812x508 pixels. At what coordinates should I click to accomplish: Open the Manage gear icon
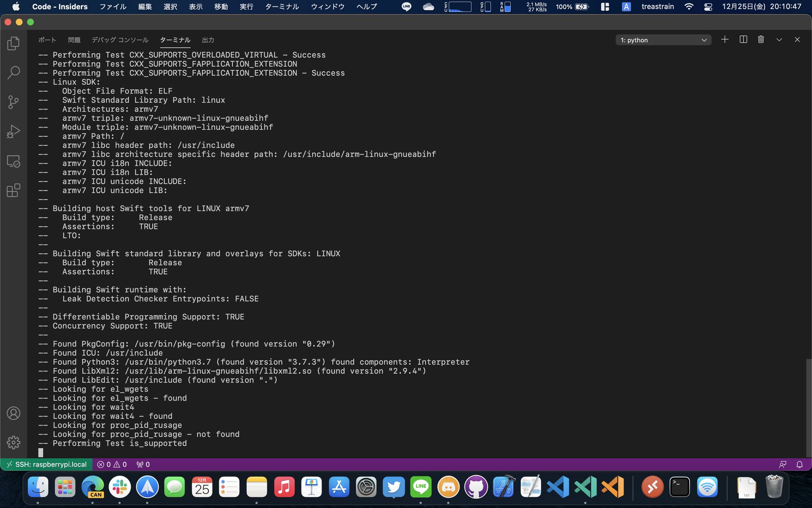click(x=13, y=442)
